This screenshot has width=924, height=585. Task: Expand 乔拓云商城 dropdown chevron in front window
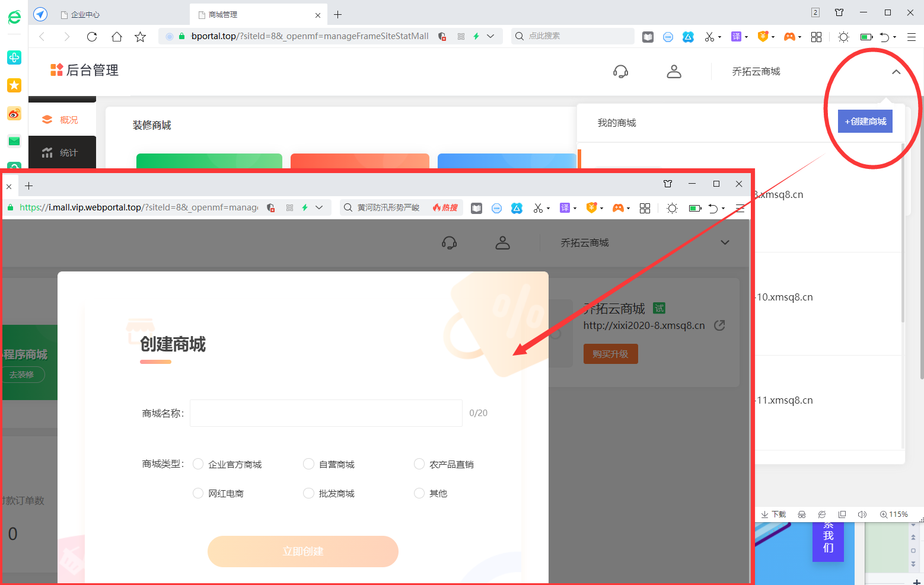tap(725, 242)
